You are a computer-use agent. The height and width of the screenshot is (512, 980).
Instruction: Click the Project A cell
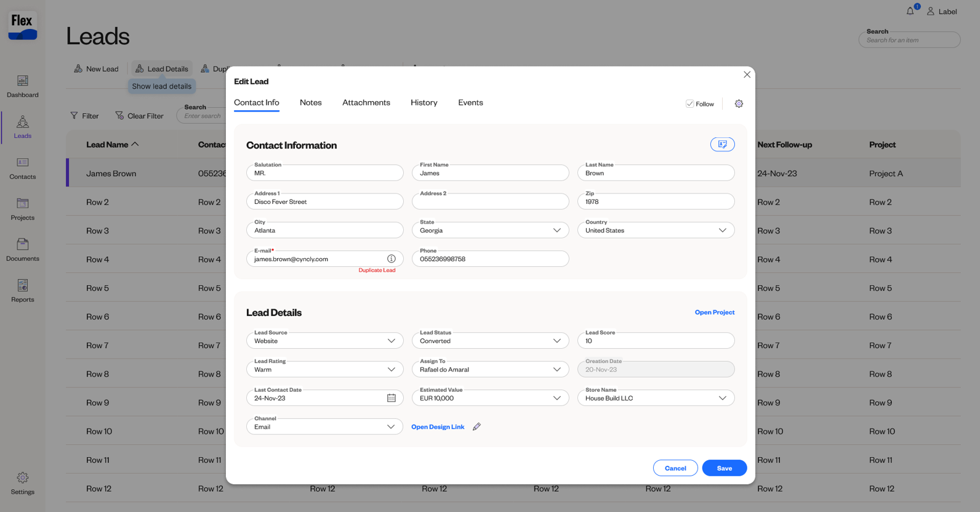[x=886, y=173]
